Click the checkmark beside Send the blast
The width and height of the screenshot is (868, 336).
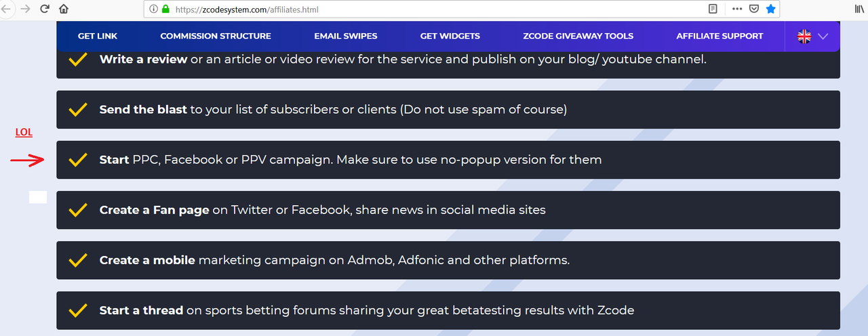point(79,110)
